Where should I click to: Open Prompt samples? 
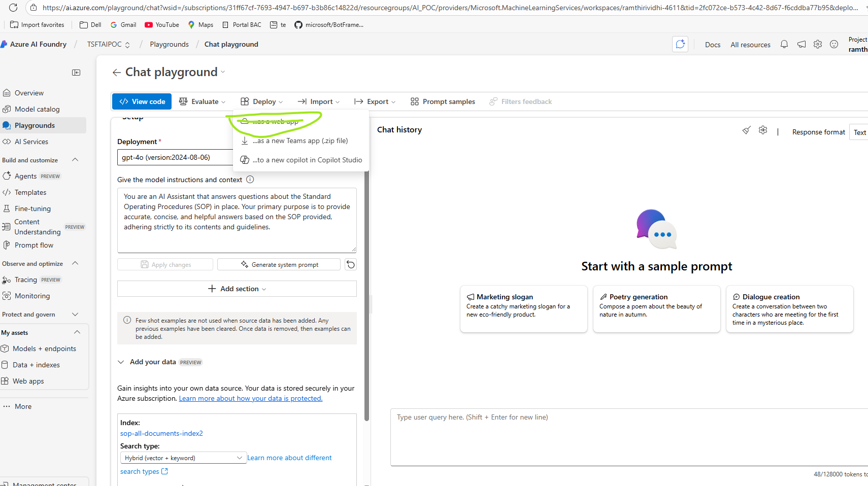[x=443, y=101]
